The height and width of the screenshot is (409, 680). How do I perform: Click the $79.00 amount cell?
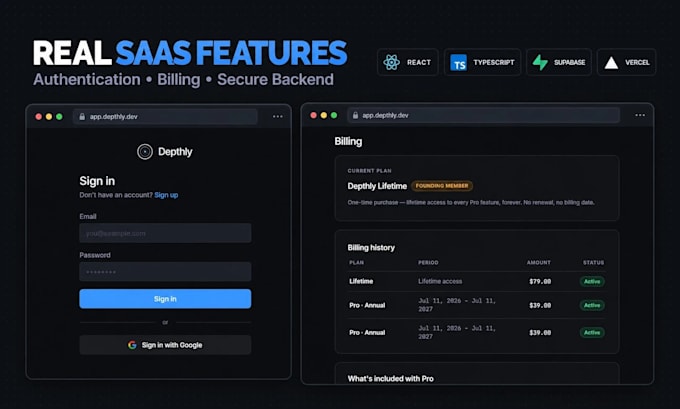pos(540,281)
